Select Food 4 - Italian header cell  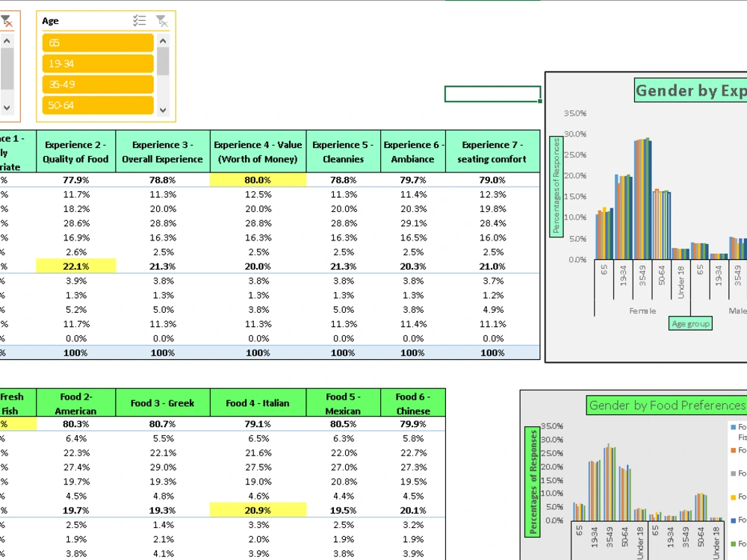[x=258, y=403]
